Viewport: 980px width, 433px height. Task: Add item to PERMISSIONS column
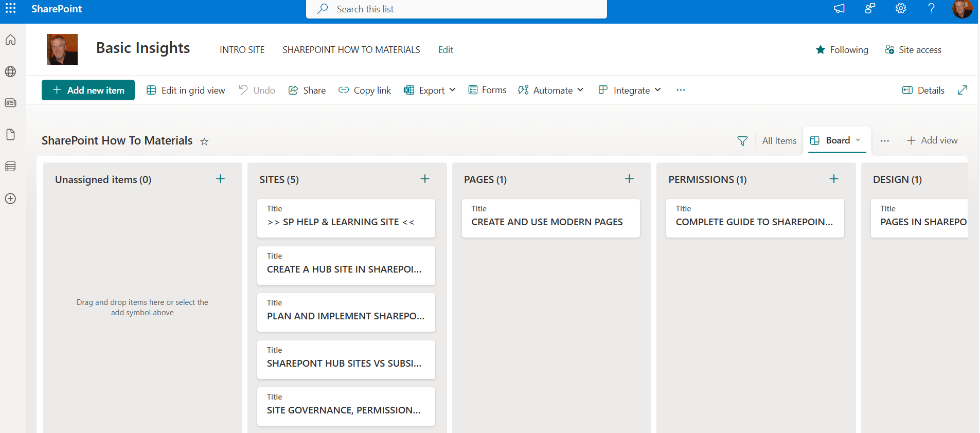click(x=834, y=179)
